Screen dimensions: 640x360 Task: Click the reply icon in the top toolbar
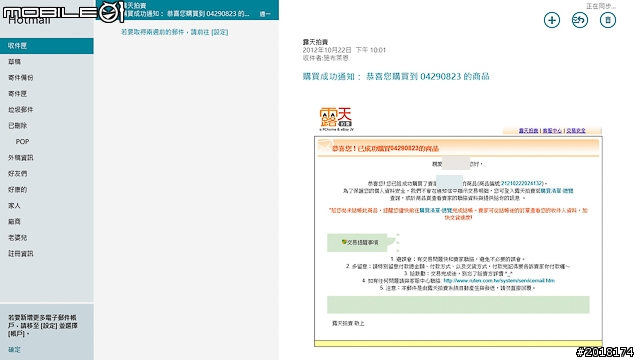tap(580, 20)
